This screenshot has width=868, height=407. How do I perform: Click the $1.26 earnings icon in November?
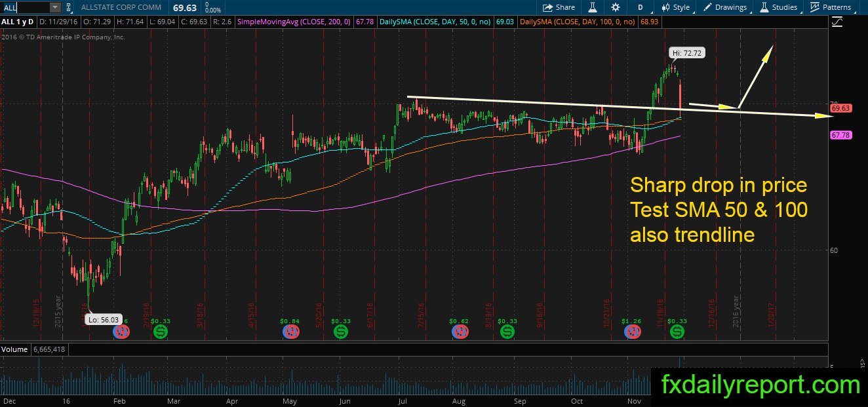(633, 332)
